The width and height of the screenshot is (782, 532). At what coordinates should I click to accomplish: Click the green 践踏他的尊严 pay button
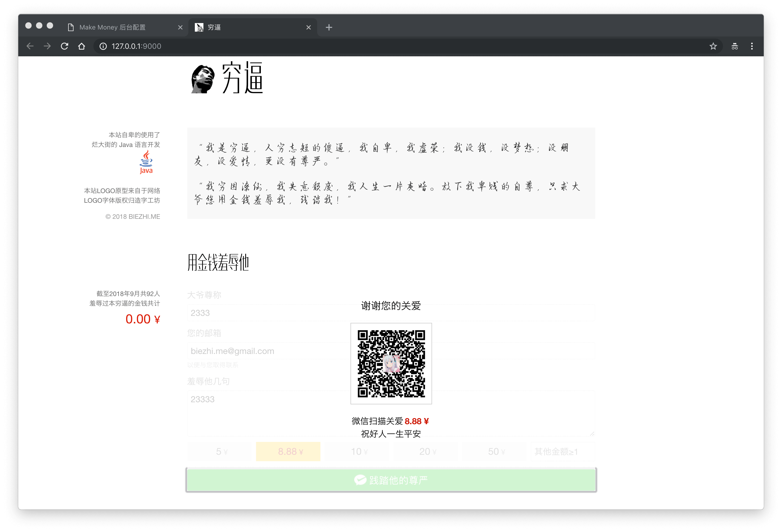(x=391, y=480)
